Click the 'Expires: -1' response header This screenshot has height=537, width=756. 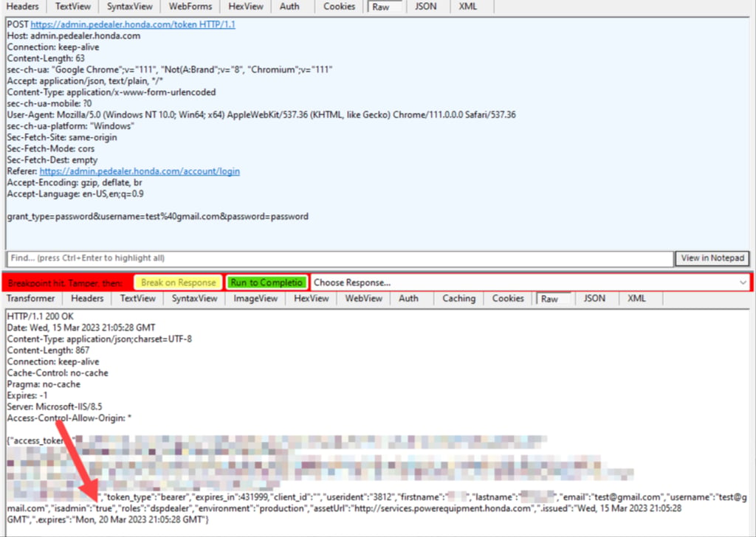point(27,395)
